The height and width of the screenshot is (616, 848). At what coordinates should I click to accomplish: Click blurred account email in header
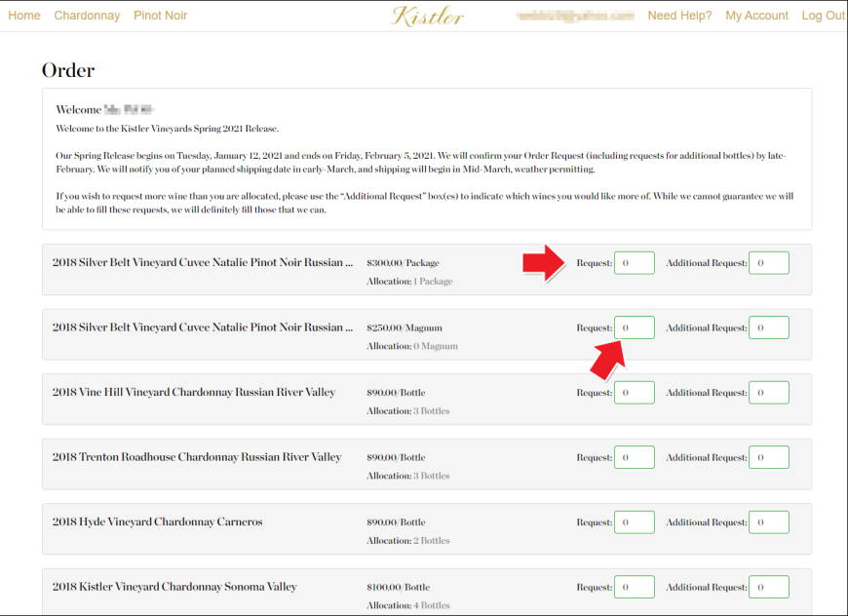pos(575,16)
